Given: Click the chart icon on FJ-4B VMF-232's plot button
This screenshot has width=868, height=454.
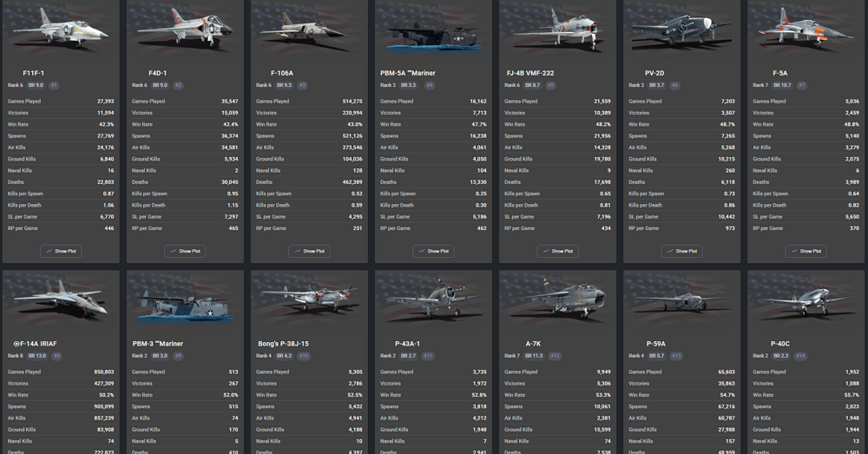Looking at the screenshot, I should point(546,251).
